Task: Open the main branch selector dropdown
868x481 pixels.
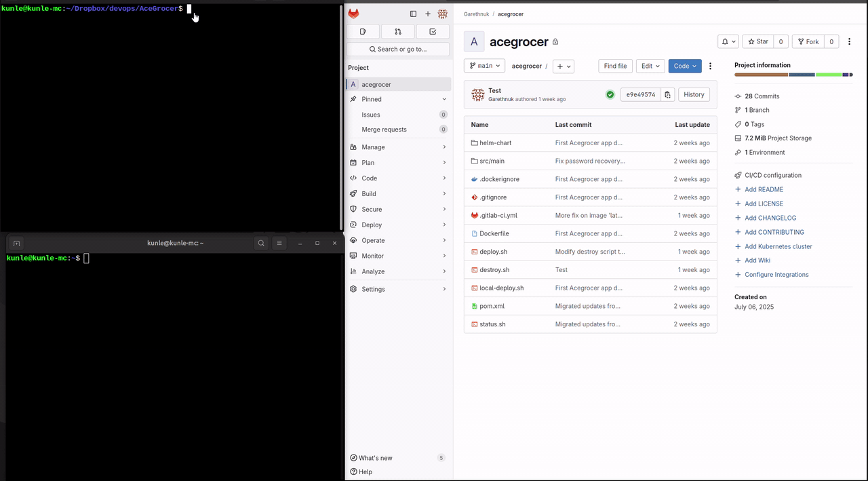Action: (484, 66)
